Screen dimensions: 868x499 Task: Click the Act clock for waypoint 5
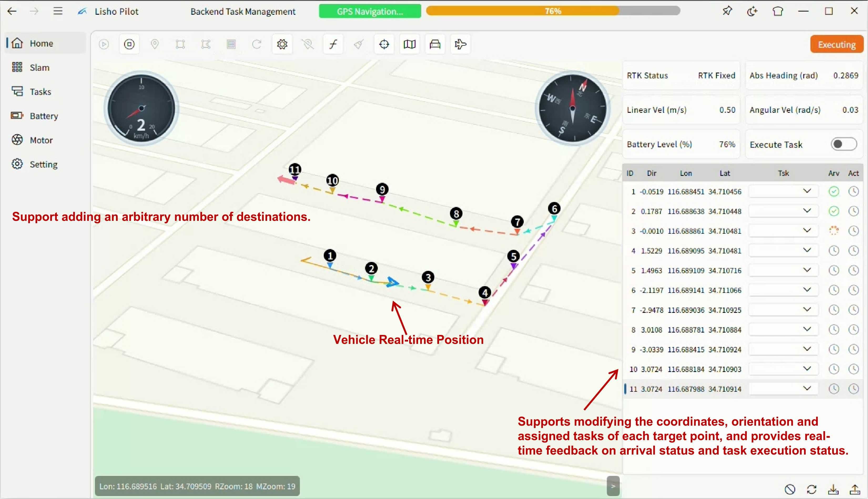pyautogui.click(x=854, y=271)
